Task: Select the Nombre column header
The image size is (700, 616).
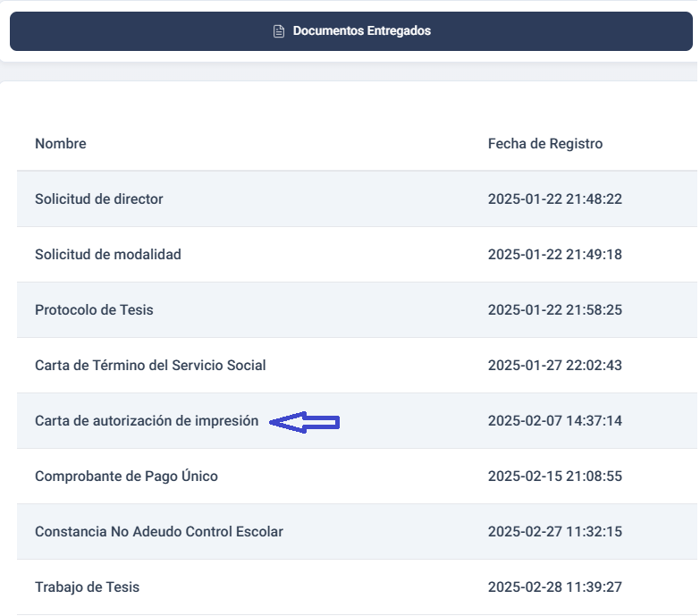Action: [61, 144]
